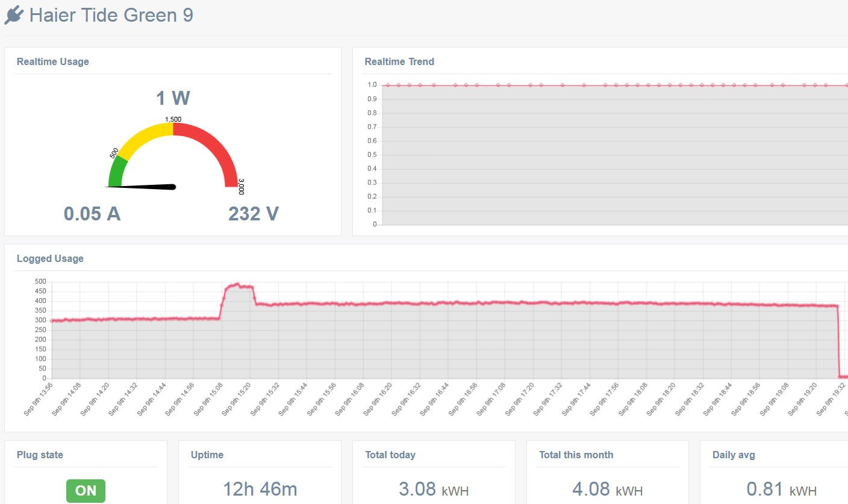The width and height of the screenshot is (848, 504).
Task: Click the Sep 9th 16:20 axis label
Action: [379, 400]
